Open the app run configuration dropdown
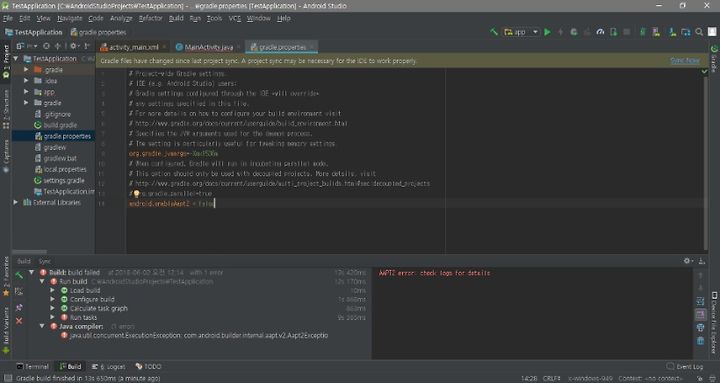This screenshot has height=383, width=720. pyautogui.click(x=521, y=32)
